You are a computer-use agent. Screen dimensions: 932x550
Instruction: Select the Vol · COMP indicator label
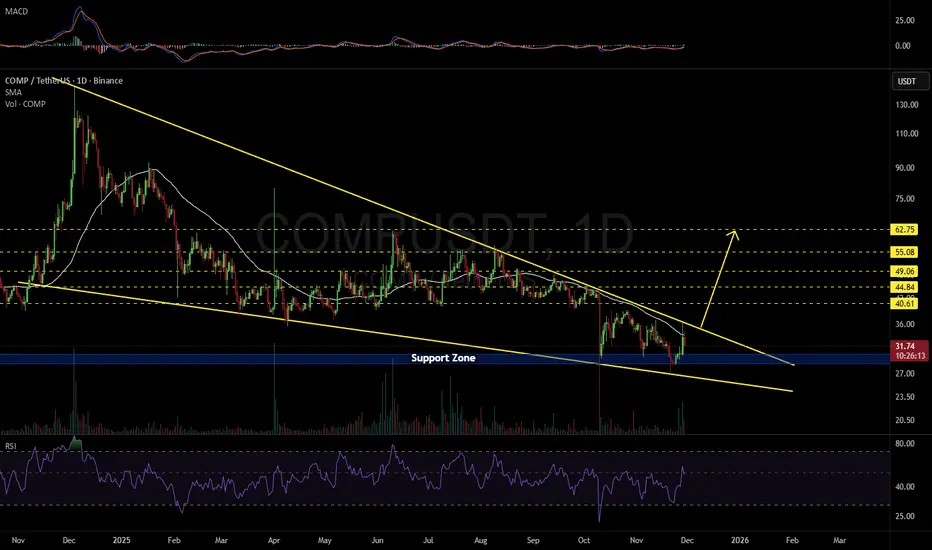click(x=25, y=104)
